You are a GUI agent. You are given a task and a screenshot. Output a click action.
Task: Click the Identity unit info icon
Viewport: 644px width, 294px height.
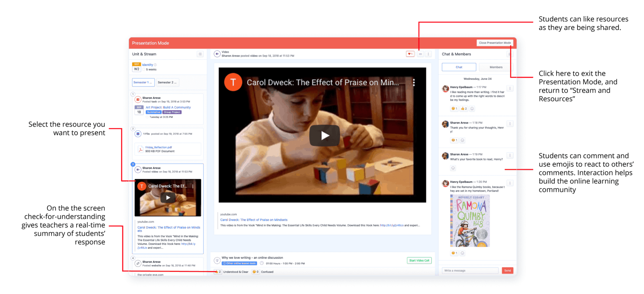click(155, 65)
